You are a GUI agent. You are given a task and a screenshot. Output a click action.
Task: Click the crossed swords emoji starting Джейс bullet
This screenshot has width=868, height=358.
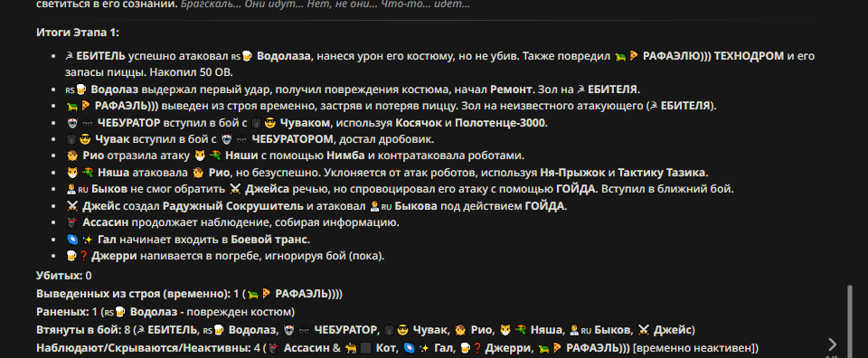point(71,206)
